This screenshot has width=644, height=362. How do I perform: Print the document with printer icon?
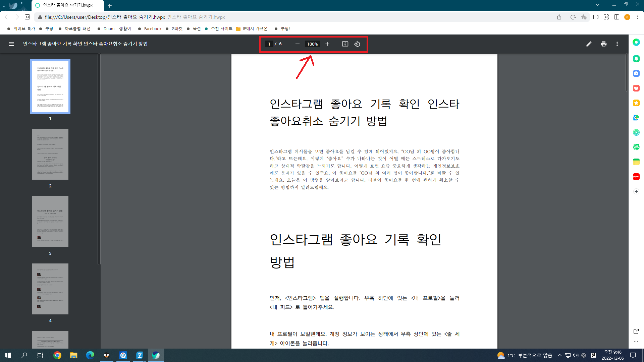604,44
